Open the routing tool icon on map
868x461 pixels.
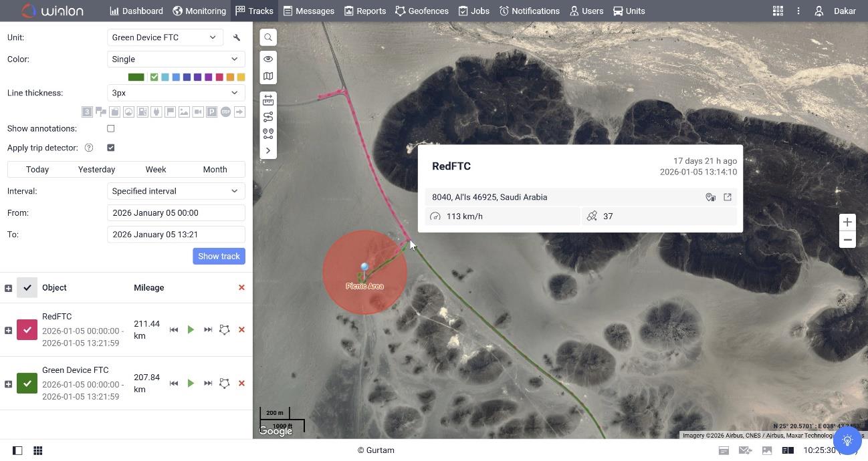tap(268, 117)
